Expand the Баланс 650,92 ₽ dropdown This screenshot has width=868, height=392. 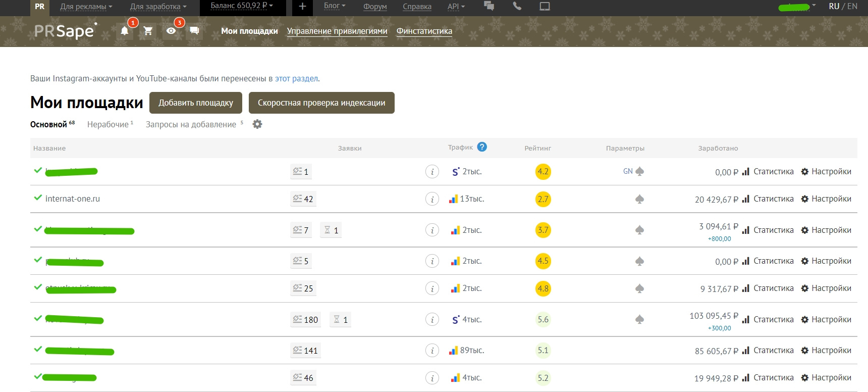(x=242, y=6)
